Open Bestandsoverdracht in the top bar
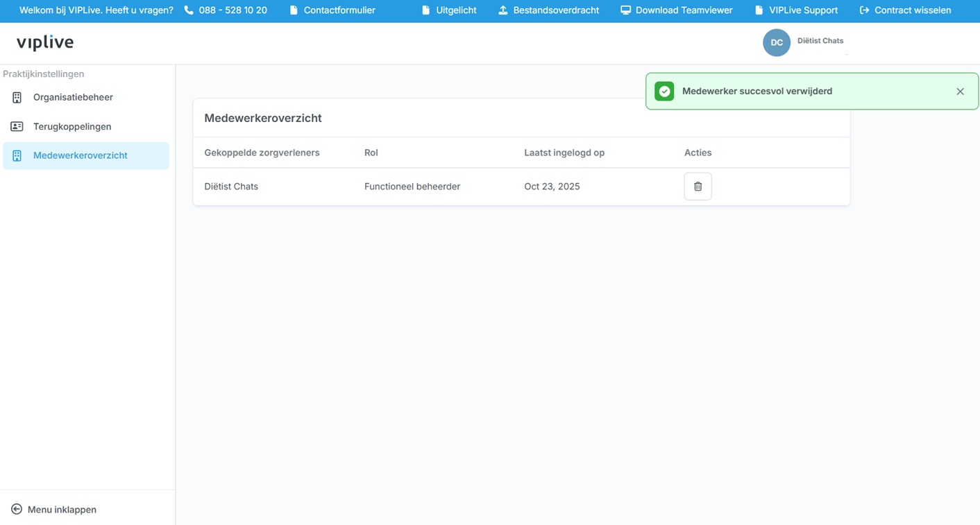 point(556,10)
